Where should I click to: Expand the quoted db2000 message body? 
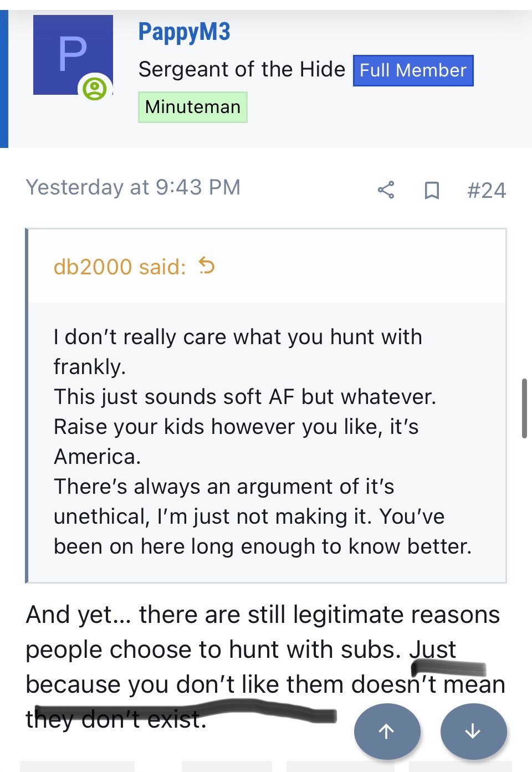pyautogui.click(x=266, y=442)
